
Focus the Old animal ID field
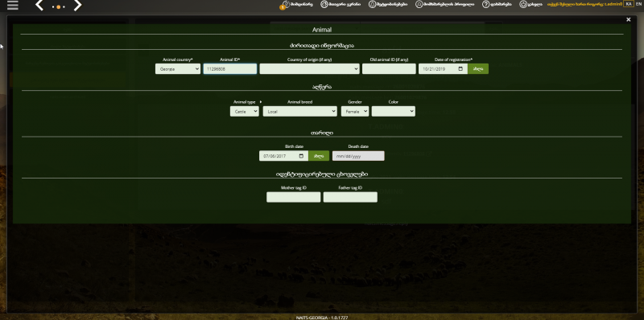pyautogui.click(x=389, y=69)
